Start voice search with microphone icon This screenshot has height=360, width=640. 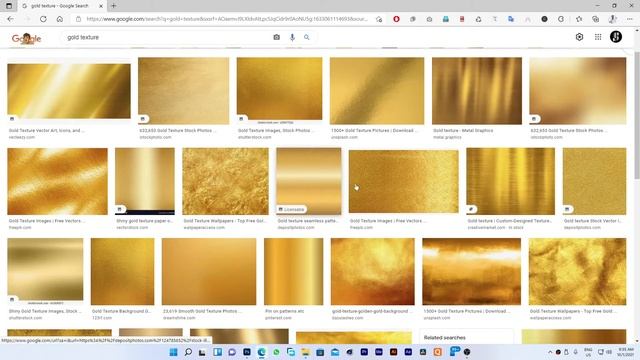(x=292, y=37)
